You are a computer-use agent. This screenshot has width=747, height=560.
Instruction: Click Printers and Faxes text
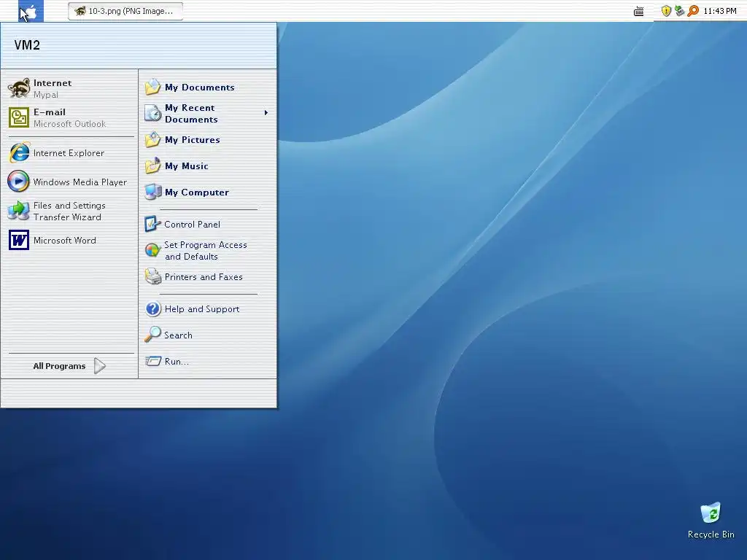pos(204,276)
